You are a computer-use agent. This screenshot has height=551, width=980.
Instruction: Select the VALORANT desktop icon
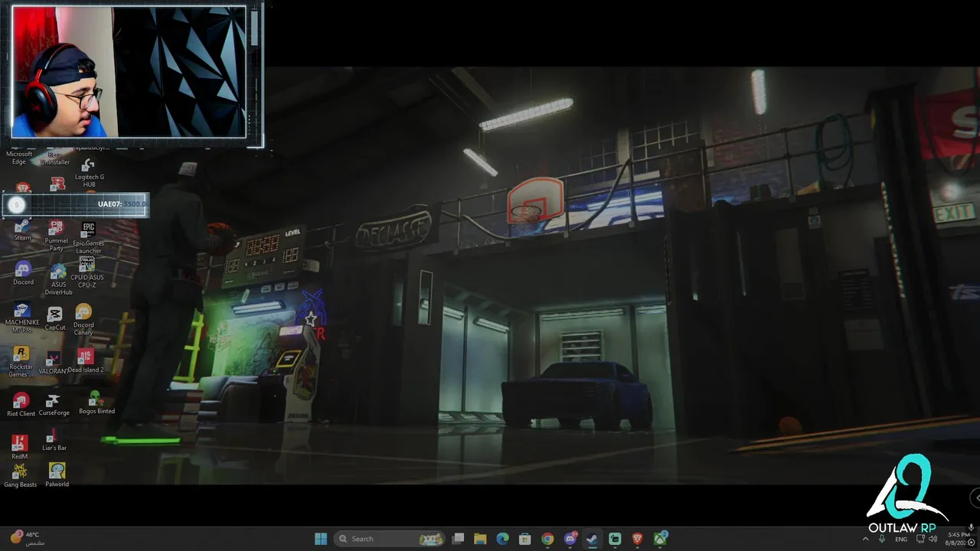(x=53, y=363)
